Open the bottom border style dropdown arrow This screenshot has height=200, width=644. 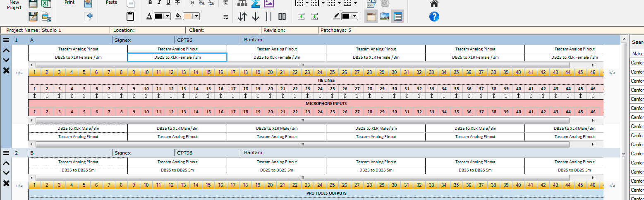point(355,2)
